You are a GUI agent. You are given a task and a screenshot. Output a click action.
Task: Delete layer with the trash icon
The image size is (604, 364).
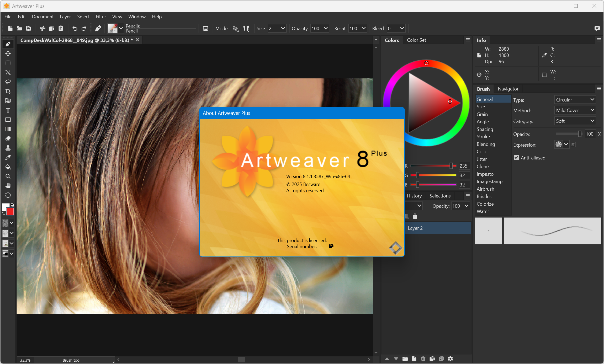coord(423,359)
